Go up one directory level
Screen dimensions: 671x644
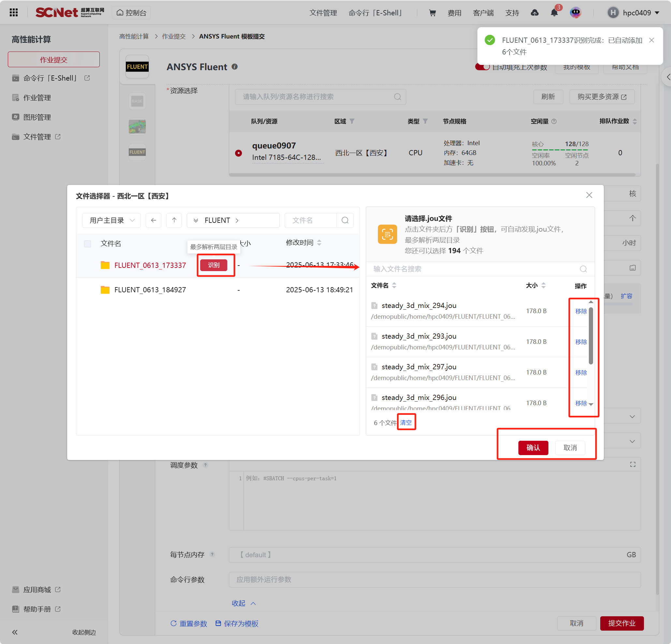(174, 220)
